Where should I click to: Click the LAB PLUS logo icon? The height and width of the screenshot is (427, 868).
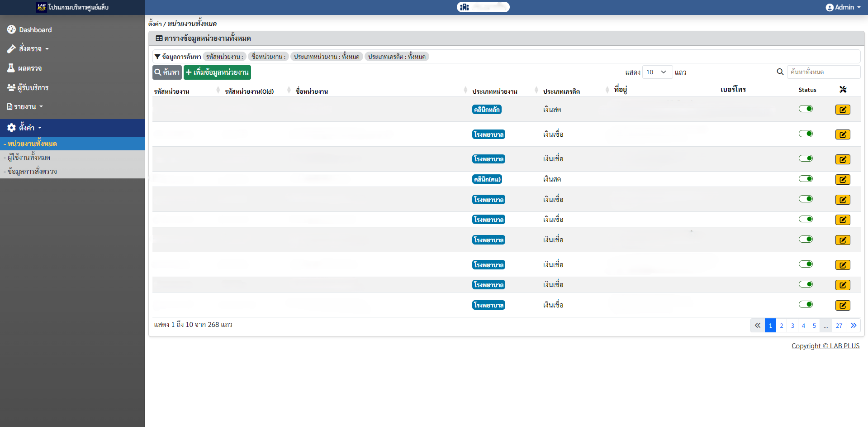point(42,7)
